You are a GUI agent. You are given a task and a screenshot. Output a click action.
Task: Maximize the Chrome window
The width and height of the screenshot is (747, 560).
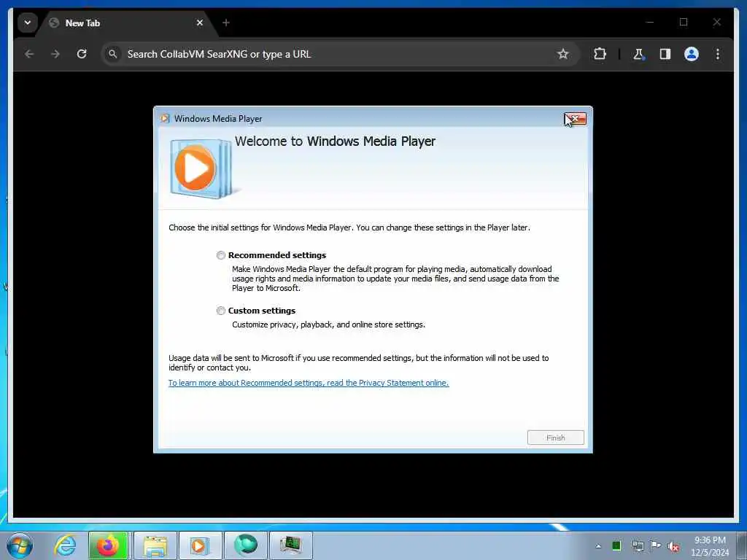point(684,22)
